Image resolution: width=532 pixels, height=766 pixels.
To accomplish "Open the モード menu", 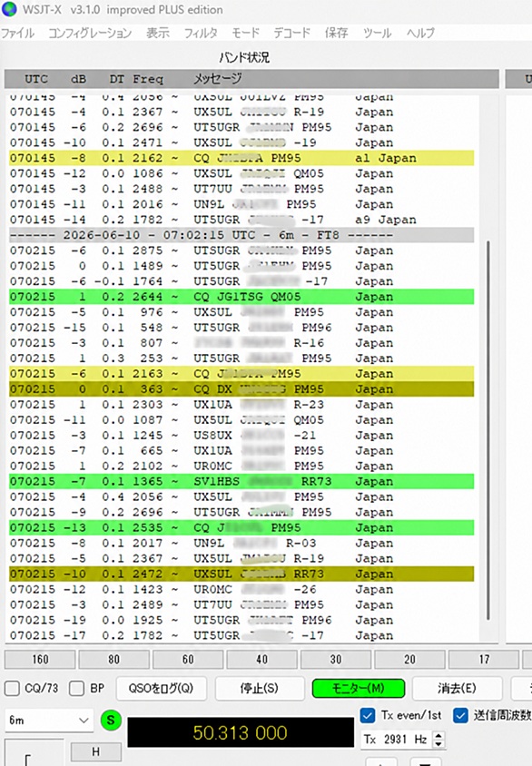I will click(x=245, y=33).
